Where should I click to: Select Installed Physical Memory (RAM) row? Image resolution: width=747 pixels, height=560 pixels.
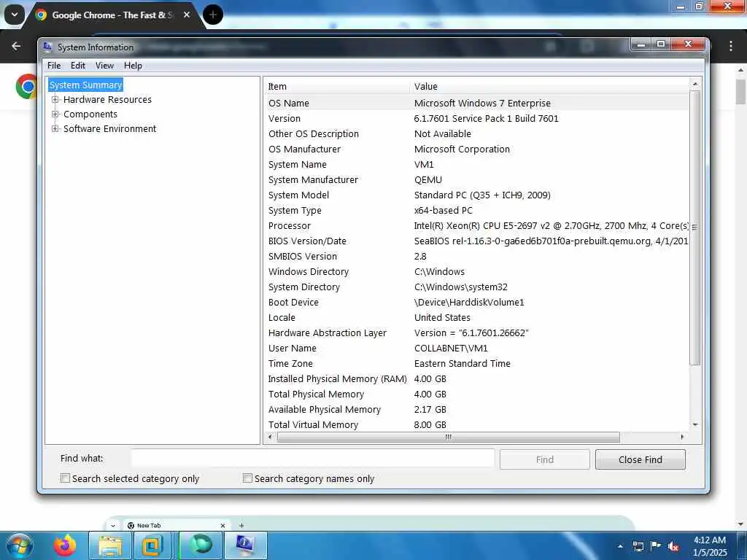point(476,379)
